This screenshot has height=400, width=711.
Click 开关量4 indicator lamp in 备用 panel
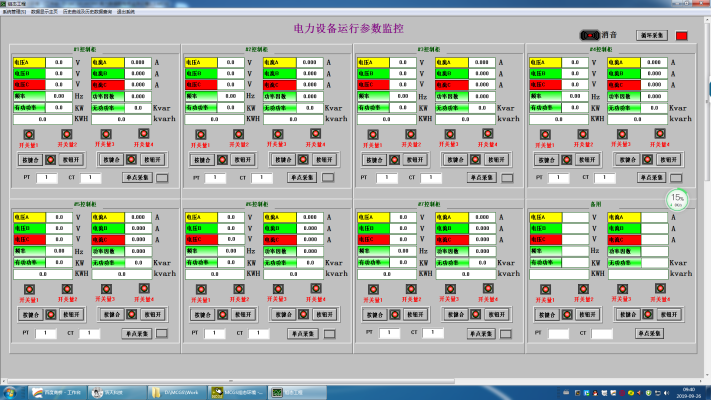coord(661,288)
